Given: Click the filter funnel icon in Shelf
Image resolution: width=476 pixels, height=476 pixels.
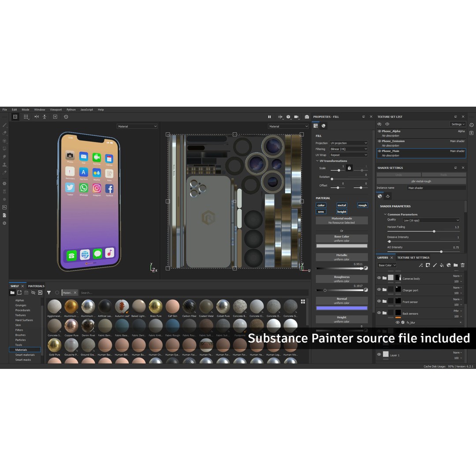Looking at the screenshot, I should (x=49, y=293).
